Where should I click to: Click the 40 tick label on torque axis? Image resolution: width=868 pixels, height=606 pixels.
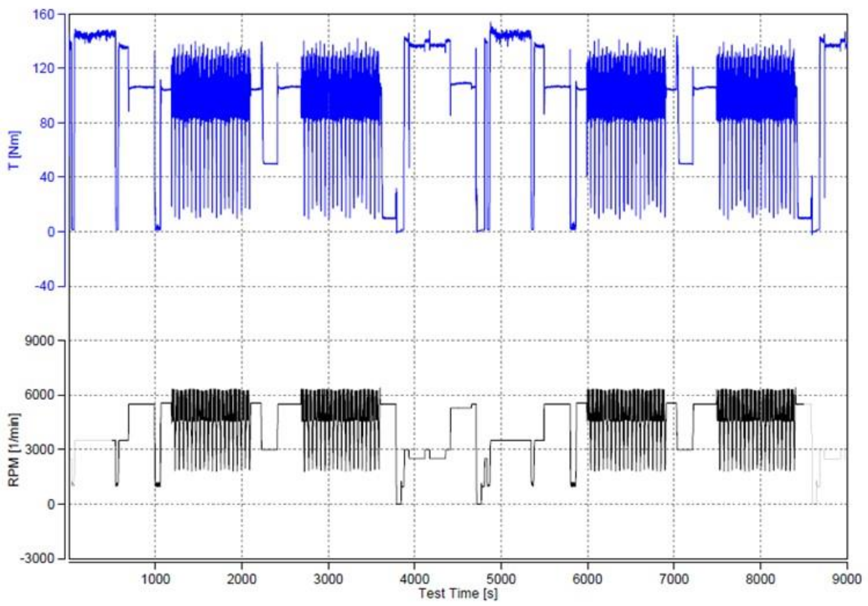click(47, 177)
